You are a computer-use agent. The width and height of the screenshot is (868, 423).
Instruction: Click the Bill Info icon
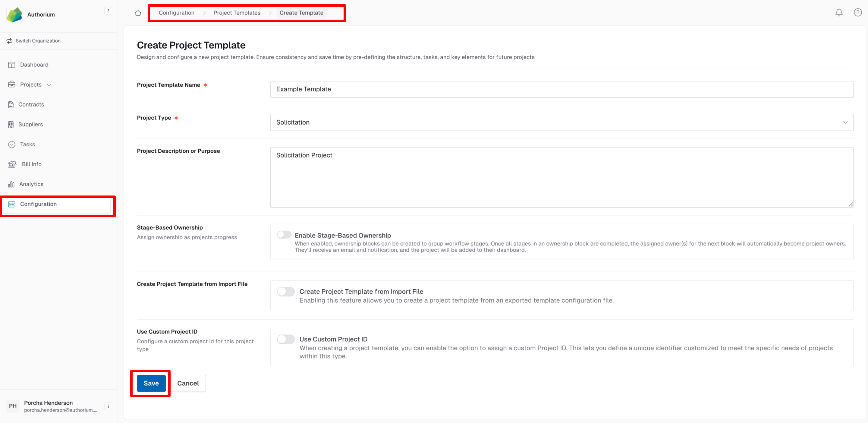[12, 164]
